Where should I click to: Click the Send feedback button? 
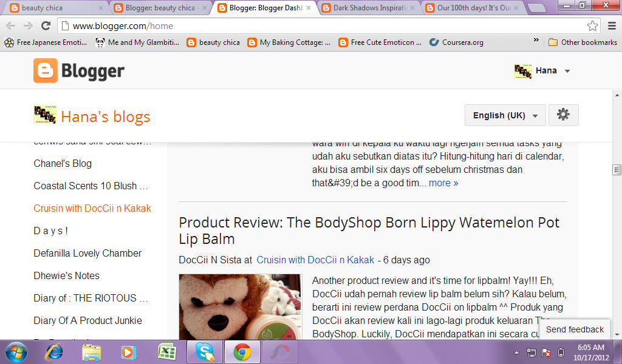(575, 329)
